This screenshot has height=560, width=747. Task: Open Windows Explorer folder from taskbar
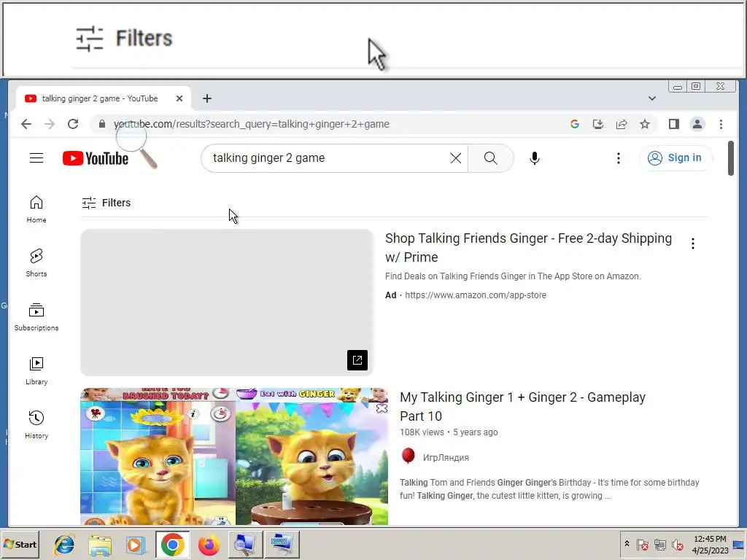99,544
